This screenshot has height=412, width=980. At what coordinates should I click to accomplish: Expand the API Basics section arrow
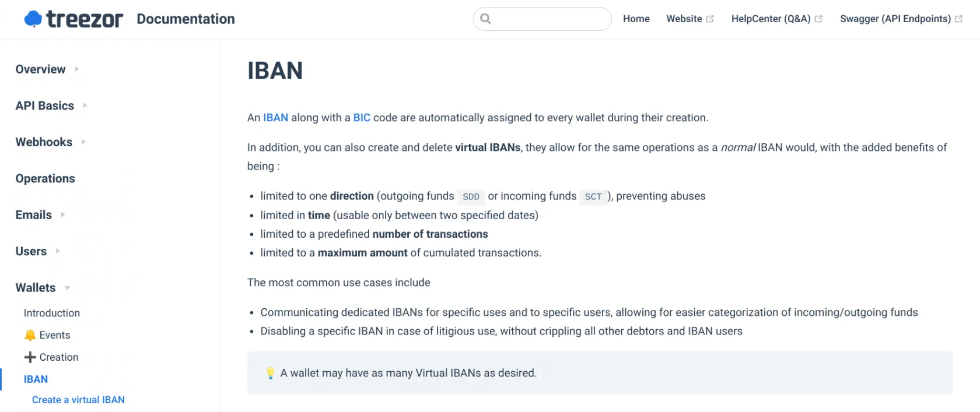click(x=85, y=105)
